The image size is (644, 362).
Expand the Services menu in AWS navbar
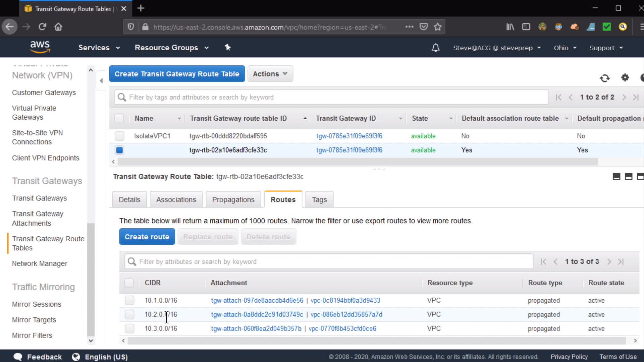(x=99, y=48)
